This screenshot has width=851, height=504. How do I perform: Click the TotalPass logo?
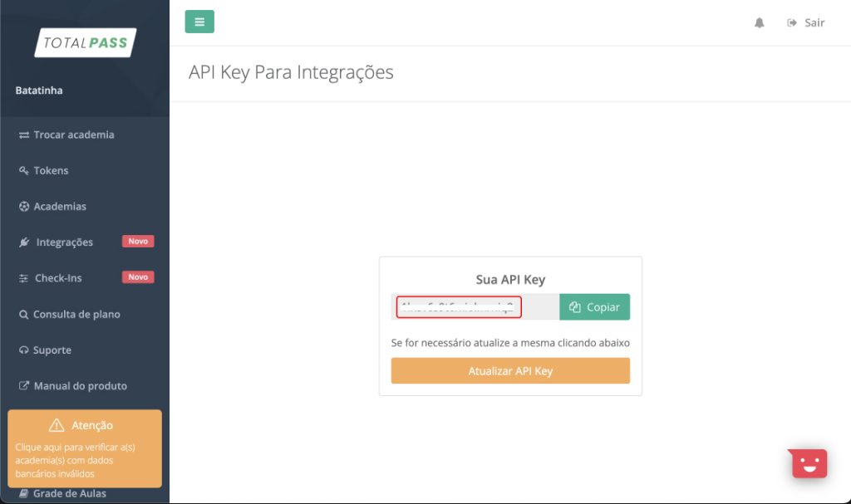click(x=86, y=43)
